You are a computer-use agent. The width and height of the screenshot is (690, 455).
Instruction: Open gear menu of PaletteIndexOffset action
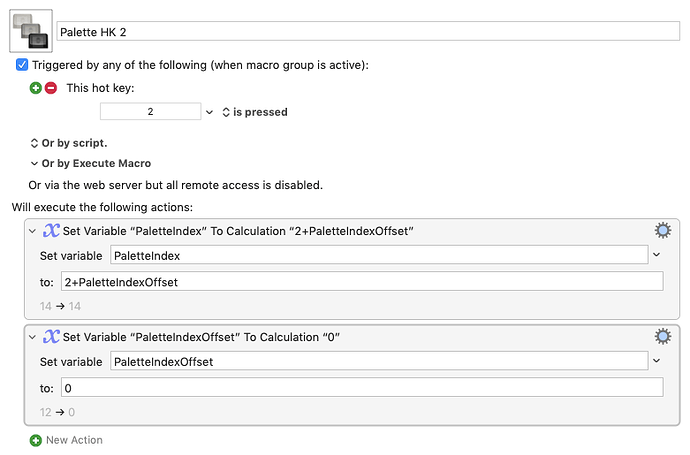[663, 336]
